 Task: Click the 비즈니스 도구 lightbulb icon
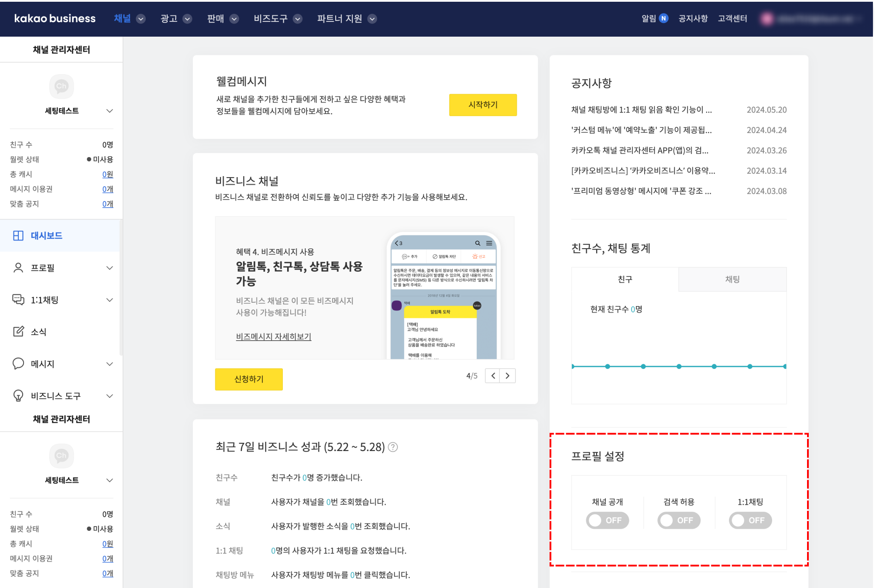click(x=18, y=396)
